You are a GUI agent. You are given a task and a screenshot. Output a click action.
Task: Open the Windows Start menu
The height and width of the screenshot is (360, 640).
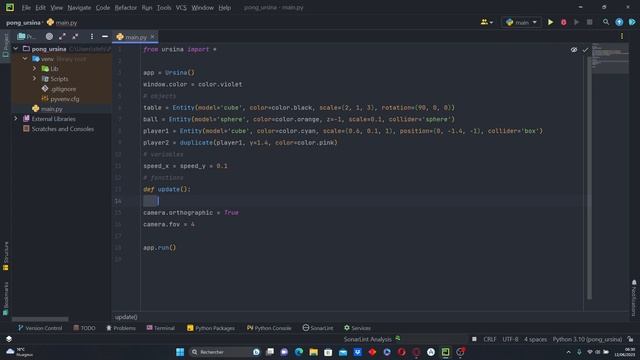tap(180, 352)
